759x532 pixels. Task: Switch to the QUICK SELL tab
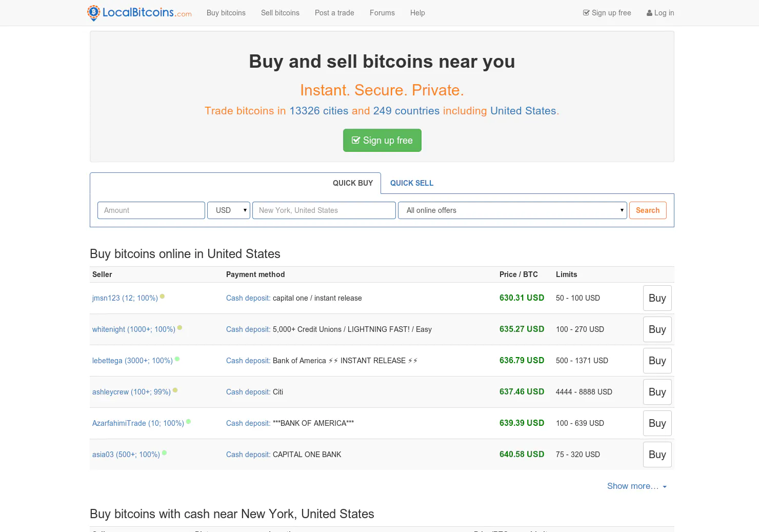click(412, 183)
